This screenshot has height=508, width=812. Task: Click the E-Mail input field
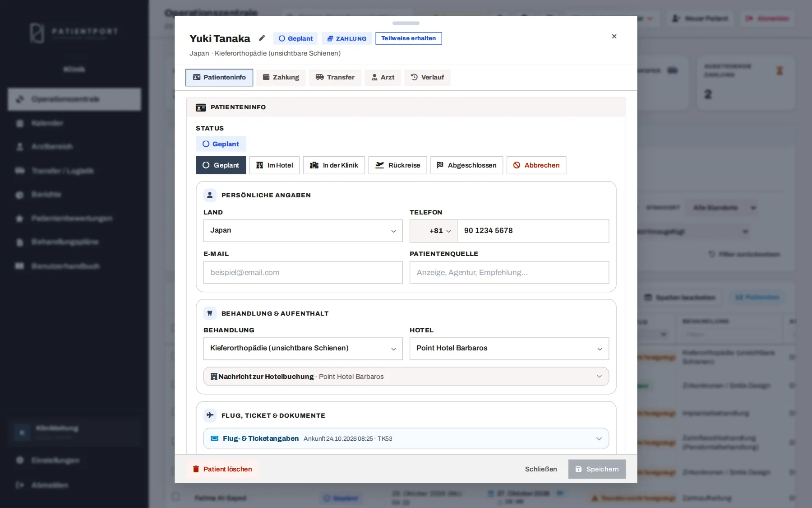tap(303, 272)
